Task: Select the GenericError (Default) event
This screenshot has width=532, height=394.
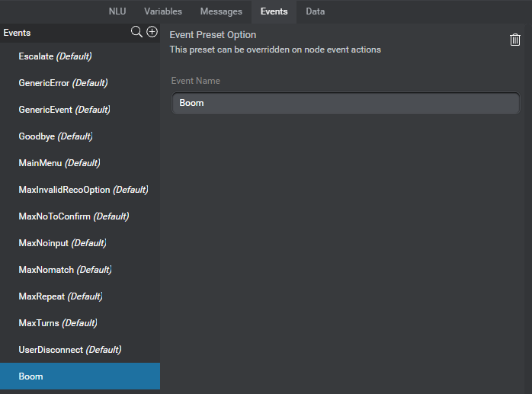Action: (x=80, y=83)
